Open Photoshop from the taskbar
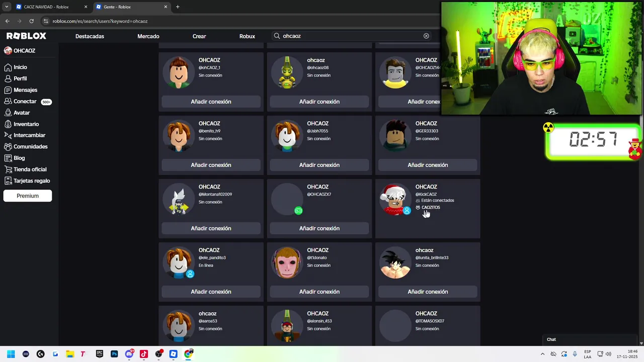The image size is (644, 362). (114, 354)
